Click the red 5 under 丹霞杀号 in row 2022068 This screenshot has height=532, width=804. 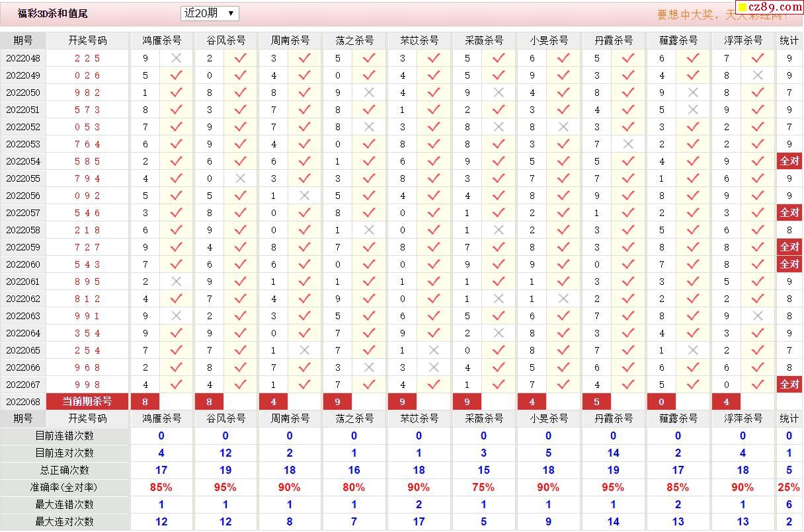tap(596, 402)
